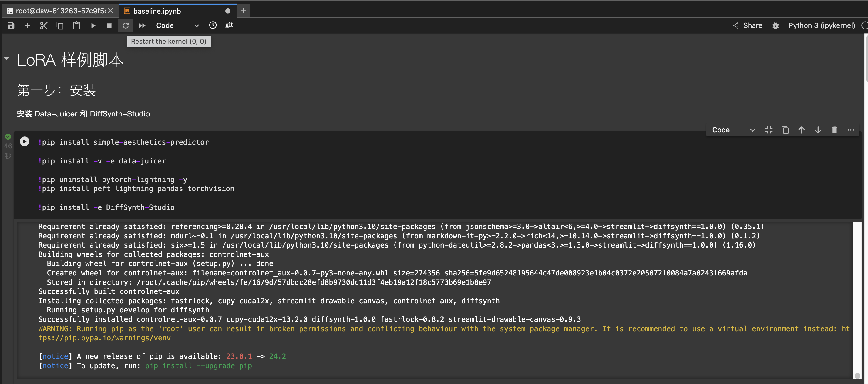The image size is (868, 384).
Task: Click the LoRA 样例脚本 heading text
Action: click(x=70, y=60)
